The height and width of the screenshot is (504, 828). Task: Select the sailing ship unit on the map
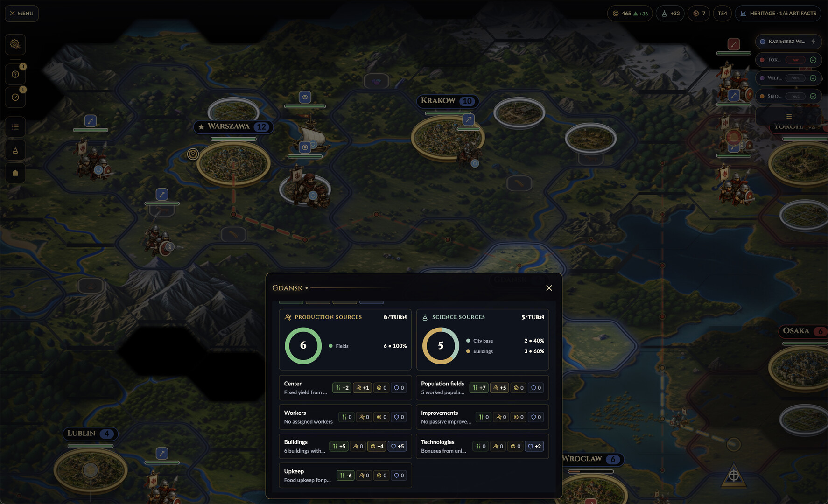[311, 133]
